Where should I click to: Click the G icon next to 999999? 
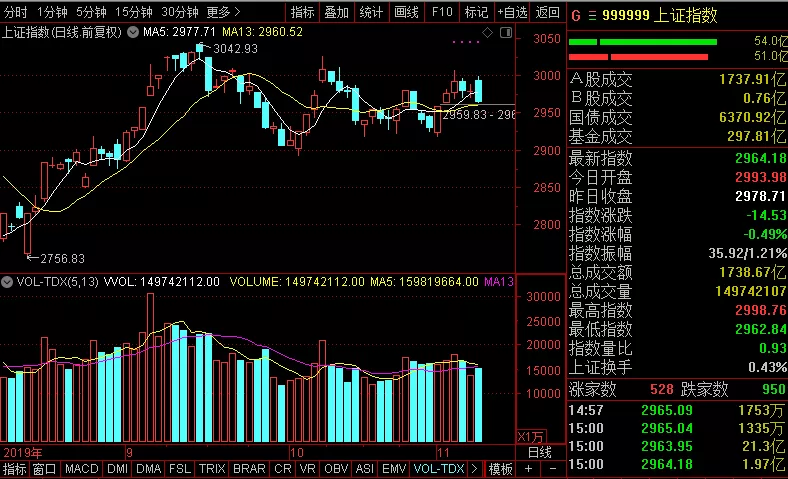(576, 16)
